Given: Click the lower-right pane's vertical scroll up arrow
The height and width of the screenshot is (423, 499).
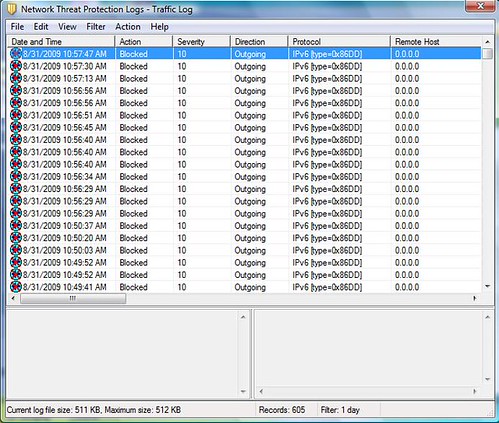Looking at the screenshot, I should [487, 317].
